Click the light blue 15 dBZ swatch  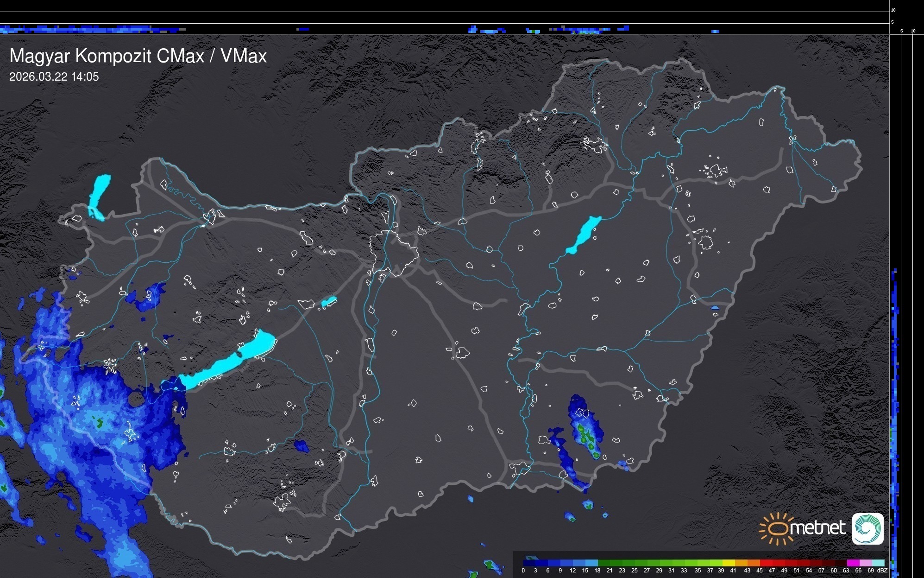click(591, 563)
